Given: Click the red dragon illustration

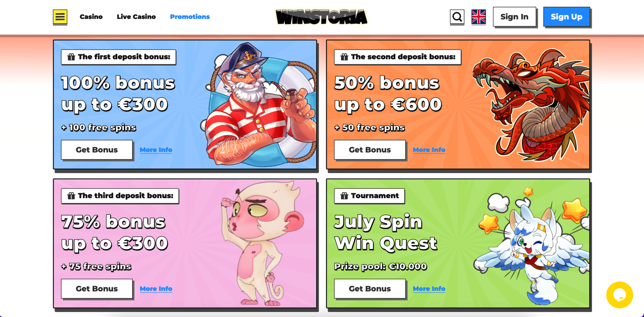Looking at the screenshot, I should pyautogui.click(x=531, y=104).
